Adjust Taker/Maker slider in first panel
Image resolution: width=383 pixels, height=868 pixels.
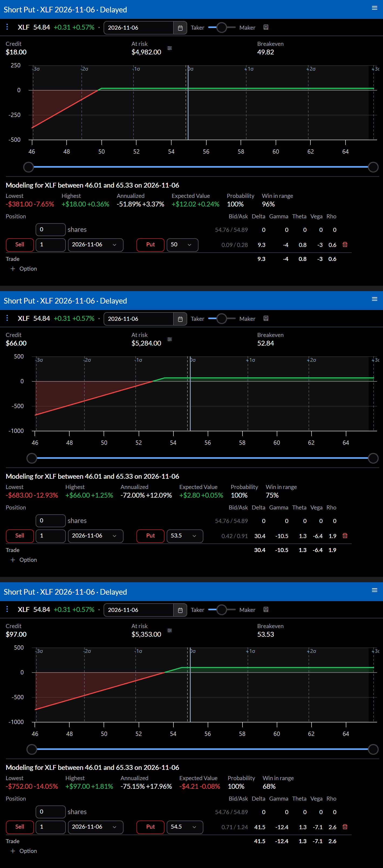[221, 27]
